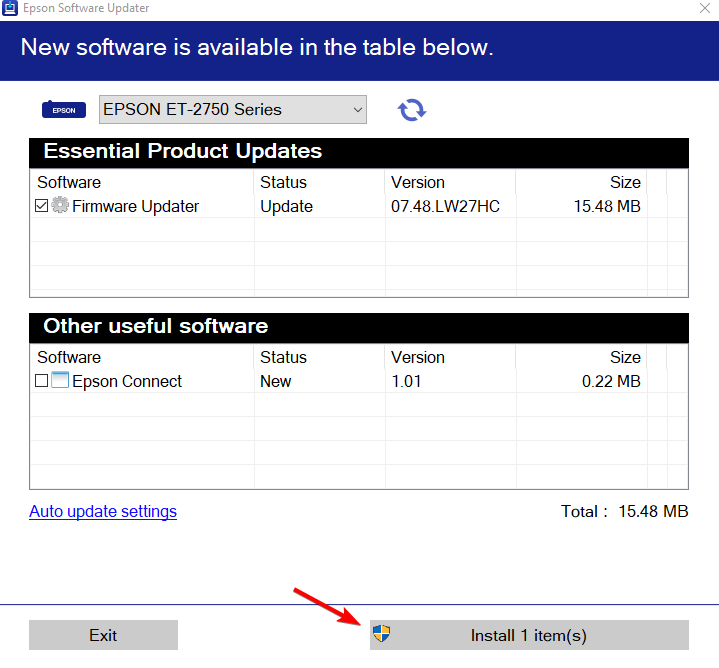The height and width of the screenshot is (668, 719).
Task: Click the Epson Connect window icon
Action: click(x=60, y=381)
